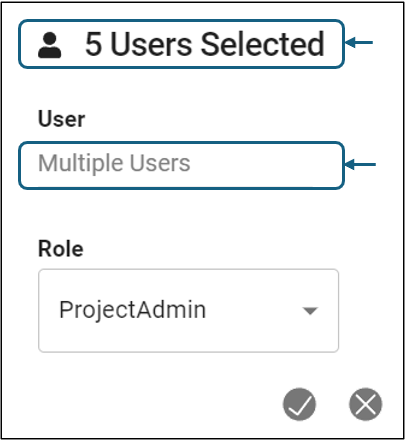405x440 pixels.
Task: Click inside the outlined User text box
Action: coord(181,165)
